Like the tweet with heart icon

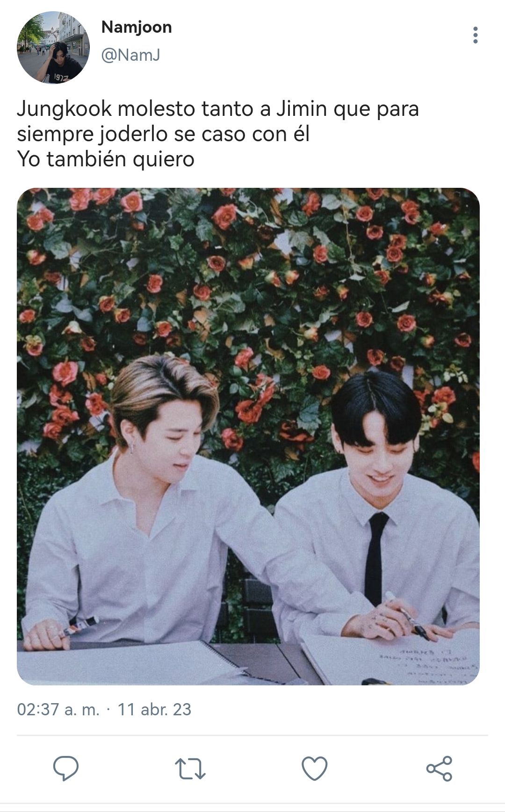[314, 768]
